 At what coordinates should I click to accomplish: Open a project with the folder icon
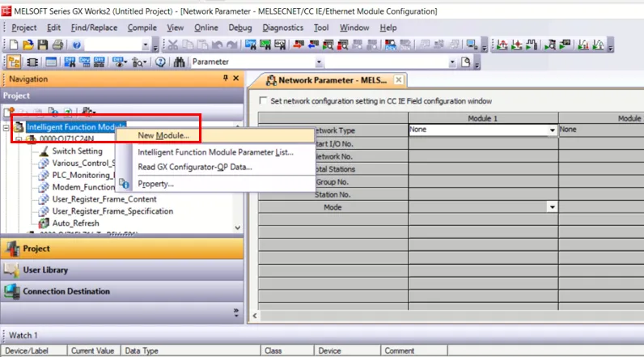click(28, 45)
